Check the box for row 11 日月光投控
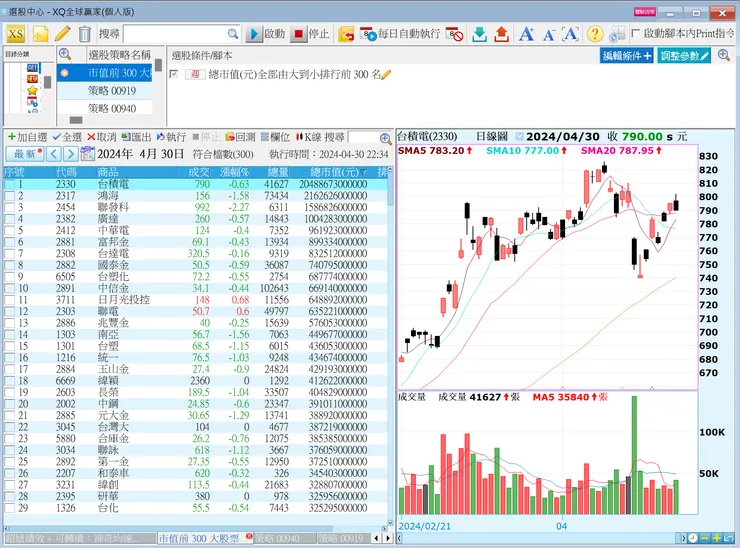Image resolution: width=740 pixels, height=548 pixels. (9, 300)
